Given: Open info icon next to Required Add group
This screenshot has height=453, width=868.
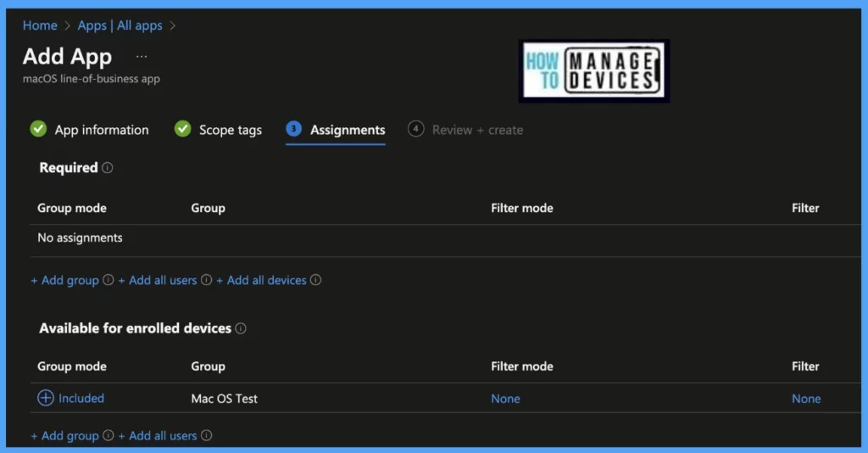Looking at the screenshot, I should 108,280.
